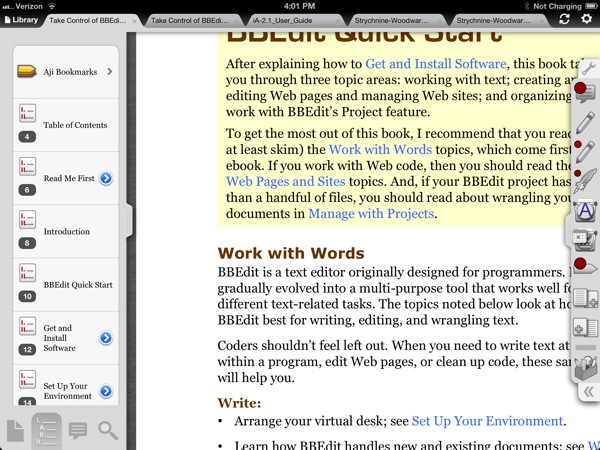Expand Set Up Your Environment arrow
This screenshot has width=600, height=450.
(106, 391)
